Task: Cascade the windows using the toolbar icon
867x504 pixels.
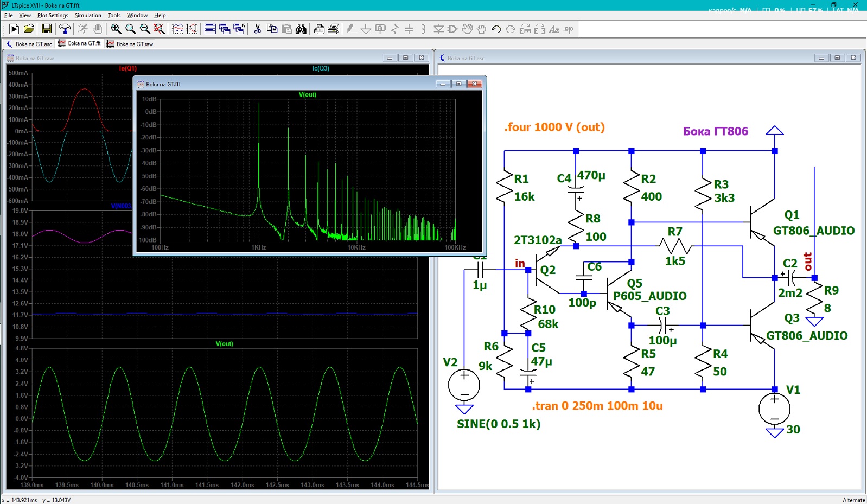Action: (225, 29)
